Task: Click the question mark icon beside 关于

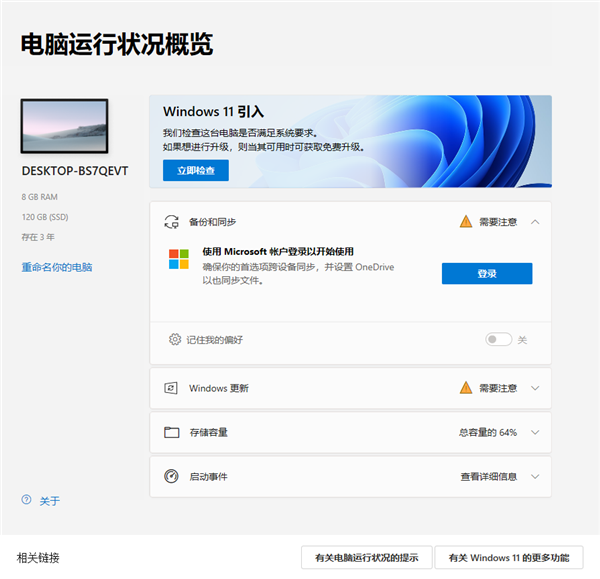Action: click(26, 499)
